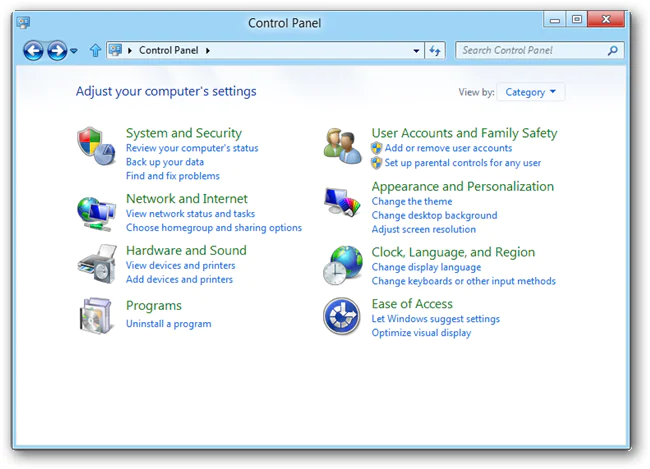Maximize the Control Panel window
This screenshot has width=650, height=469.
[577, 19]
